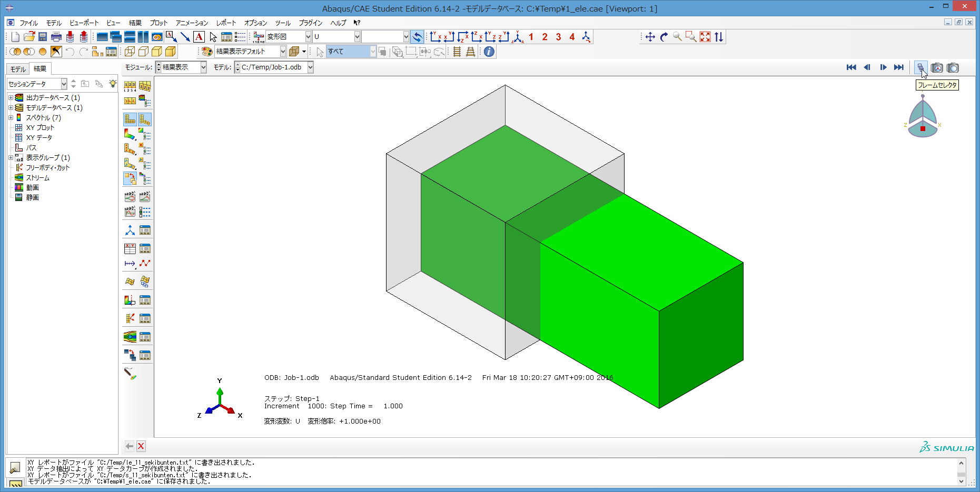Click the translucency transparent color-code box icon

pos(295,52)
